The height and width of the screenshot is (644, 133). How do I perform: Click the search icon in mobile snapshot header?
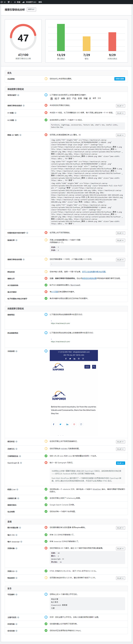coord(94,367)
